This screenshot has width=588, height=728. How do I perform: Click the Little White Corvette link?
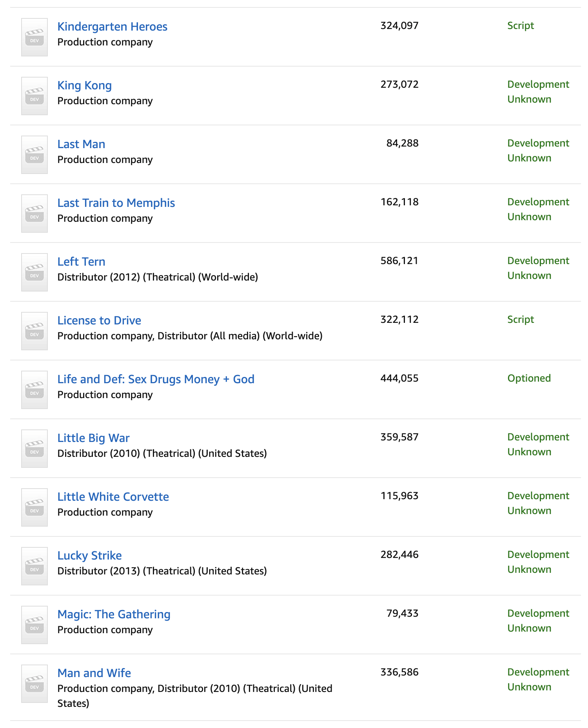coord(113,496)
